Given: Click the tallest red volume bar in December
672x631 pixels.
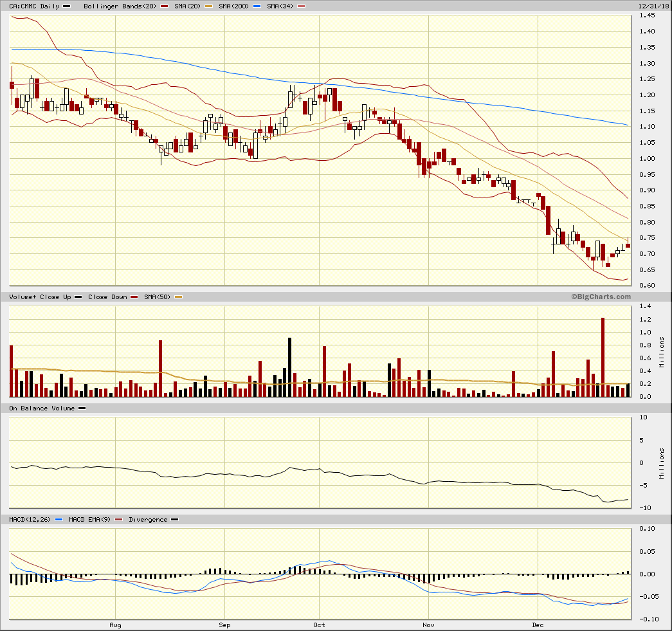Looking at the screenshot, I should [603, 357].
